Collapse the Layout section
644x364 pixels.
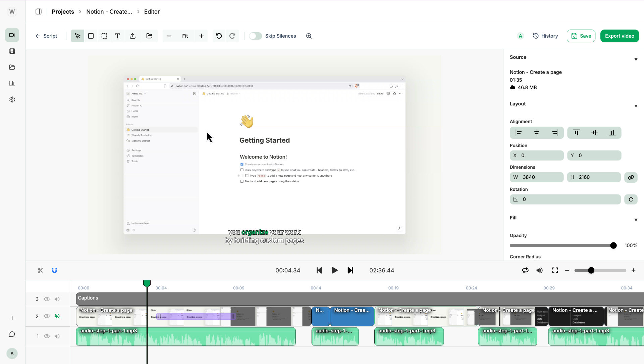636,106
